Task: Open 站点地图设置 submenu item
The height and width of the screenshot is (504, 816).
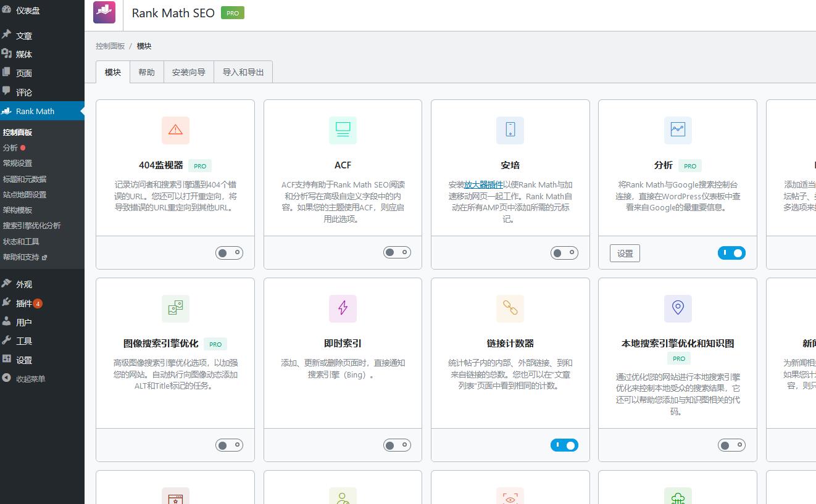Action: tap(25, 194)
